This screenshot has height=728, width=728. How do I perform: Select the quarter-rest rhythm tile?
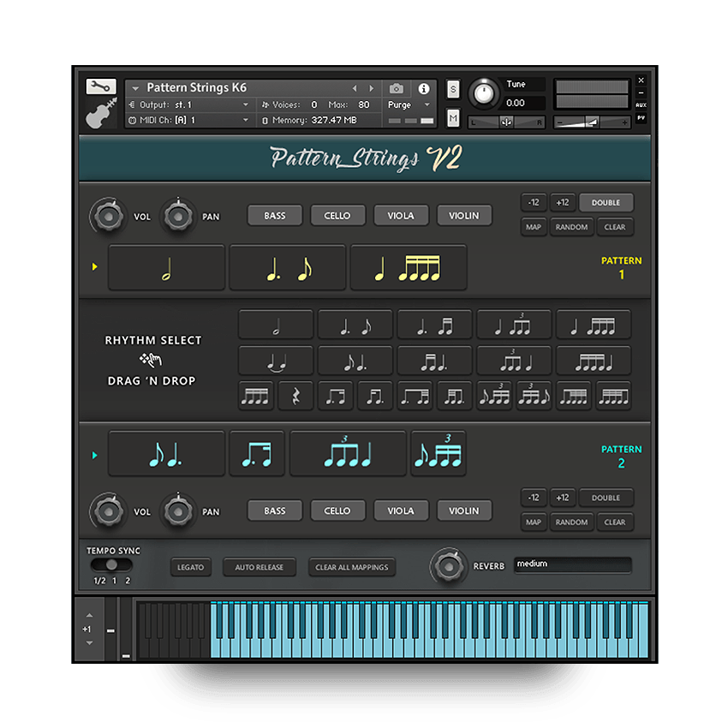point(295,396)
